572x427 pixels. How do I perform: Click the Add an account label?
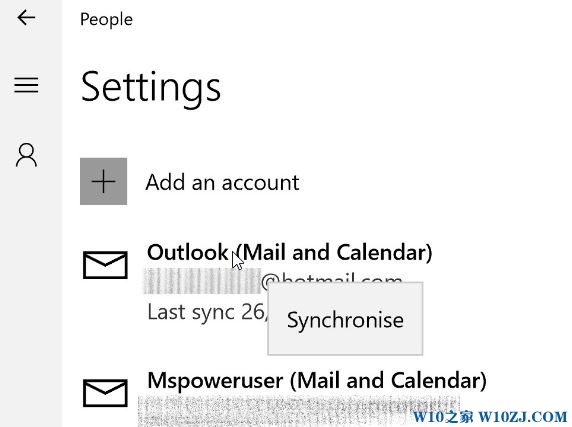(223, 182)
